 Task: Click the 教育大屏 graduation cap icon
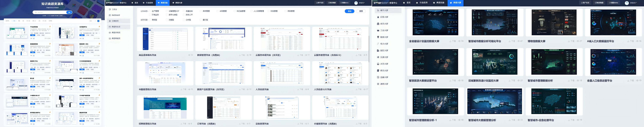378,71
